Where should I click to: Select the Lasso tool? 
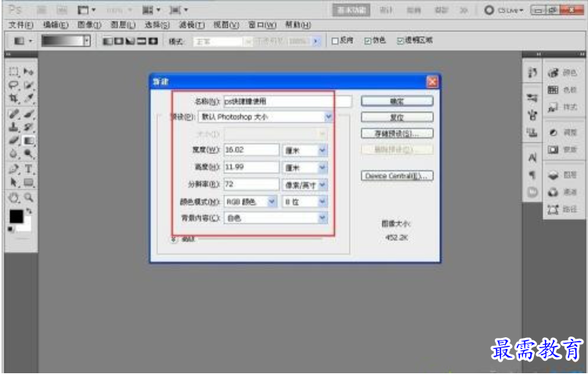point(13,85)
